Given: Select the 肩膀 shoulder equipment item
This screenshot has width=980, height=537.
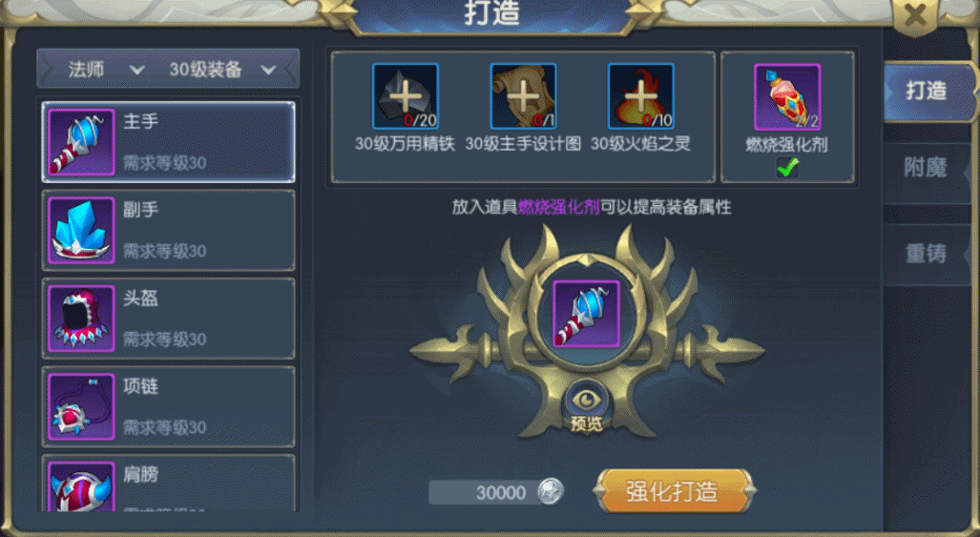Looking at the screenshot, I should tap(168, 484).
